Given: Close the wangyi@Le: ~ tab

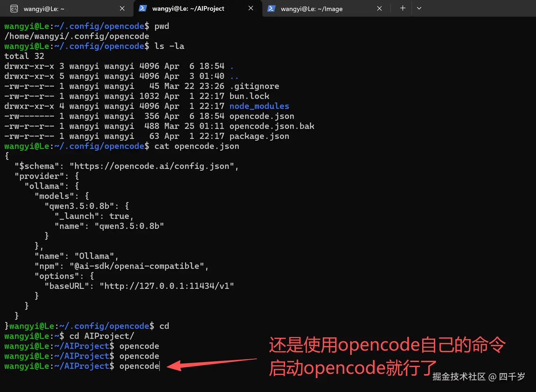Looking at the screenshot, I should pyautogui.click(x=122, y=8).
